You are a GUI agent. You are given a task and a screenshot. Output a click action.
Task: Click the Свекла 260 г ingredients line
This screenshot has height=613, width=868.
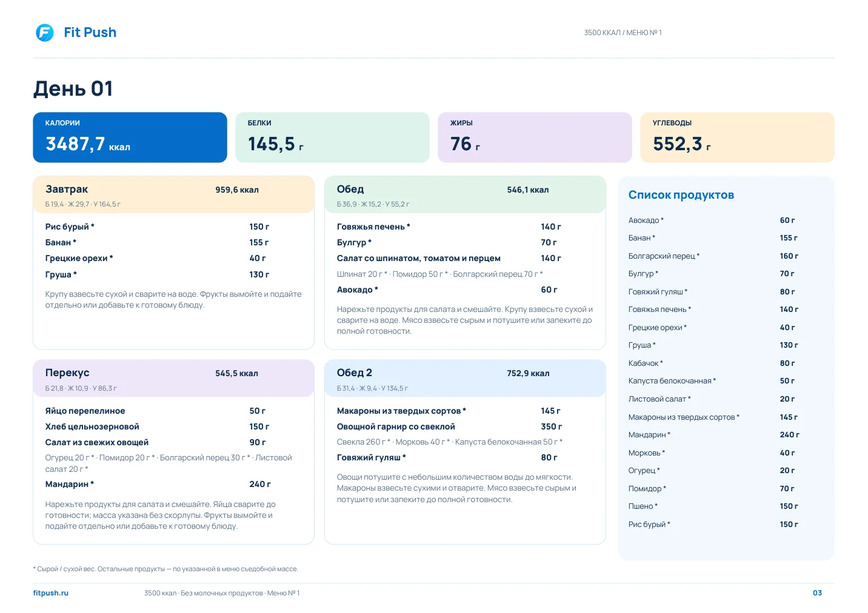(x=450, y=442)
